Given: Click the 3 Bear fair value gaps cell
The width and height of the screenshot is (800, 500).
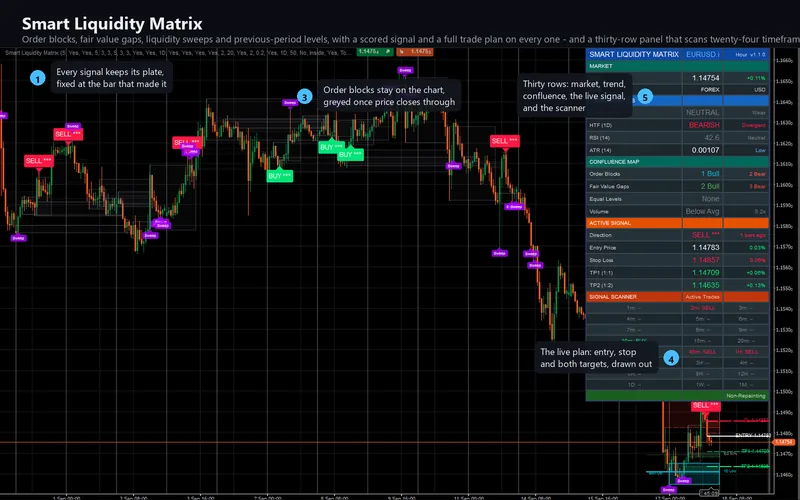Looking at the screenshot, I should (x=757, y=187).
